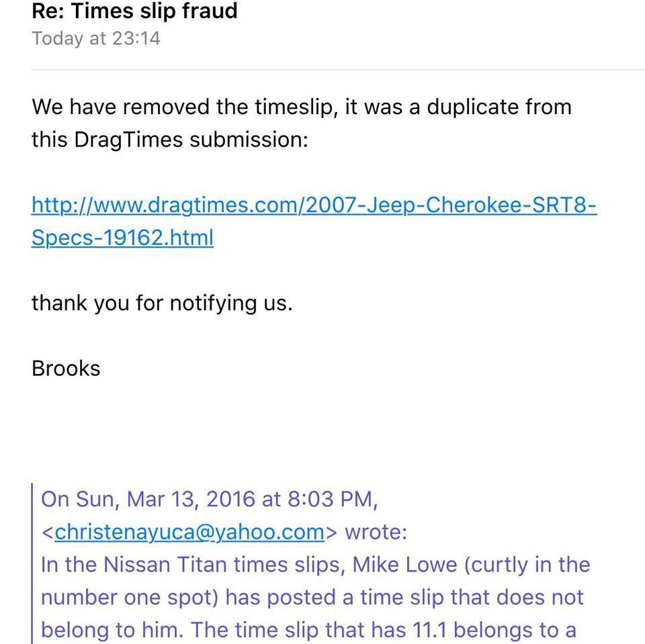This screenshot has width=645, height=644.
Task: Click the 'belong to him. The time slip' line
Action: (x=308, y=630)
